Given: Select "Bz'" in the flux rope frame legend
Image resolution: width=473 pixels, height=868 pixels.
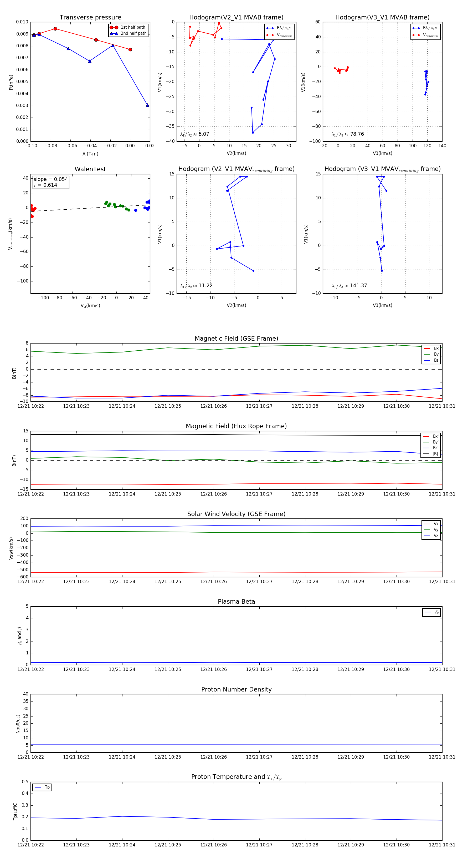Looking at the screenshot, I should tap(431, 448).
